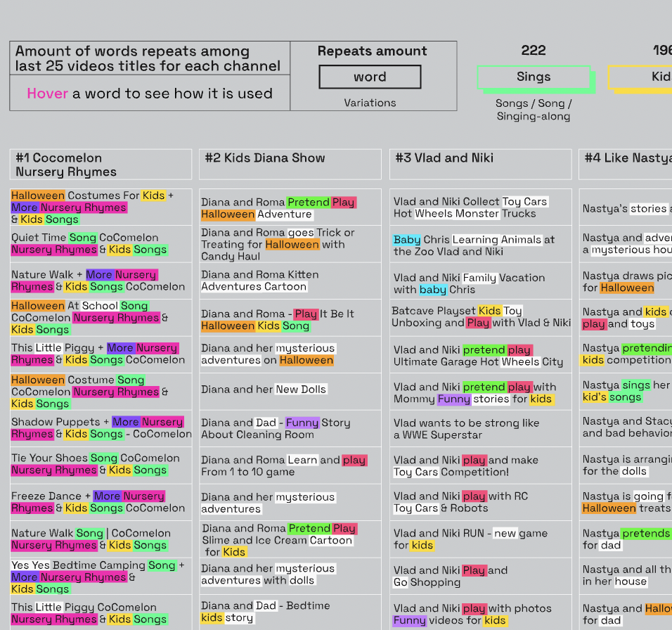Click the blue 'Baby' tag in 'Baby Chris Learning Animals'
Image resolution: width=672 pixels, height=630 pixels.
point(407,240)
